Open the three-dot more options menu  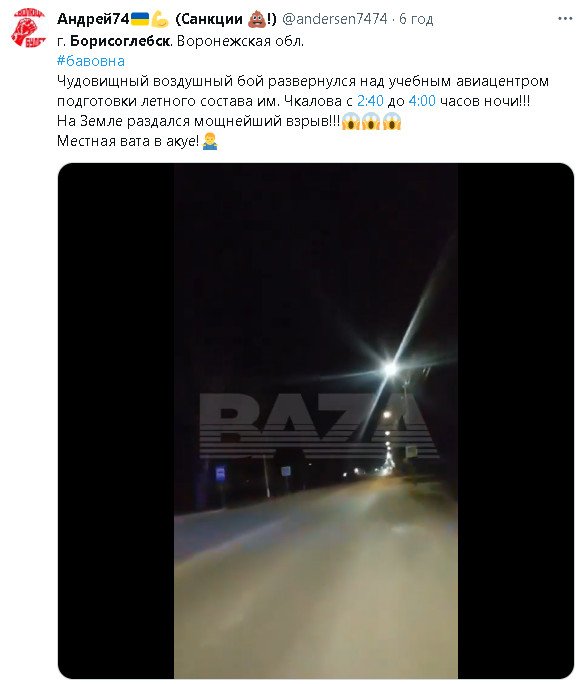[x=565, y=19]
